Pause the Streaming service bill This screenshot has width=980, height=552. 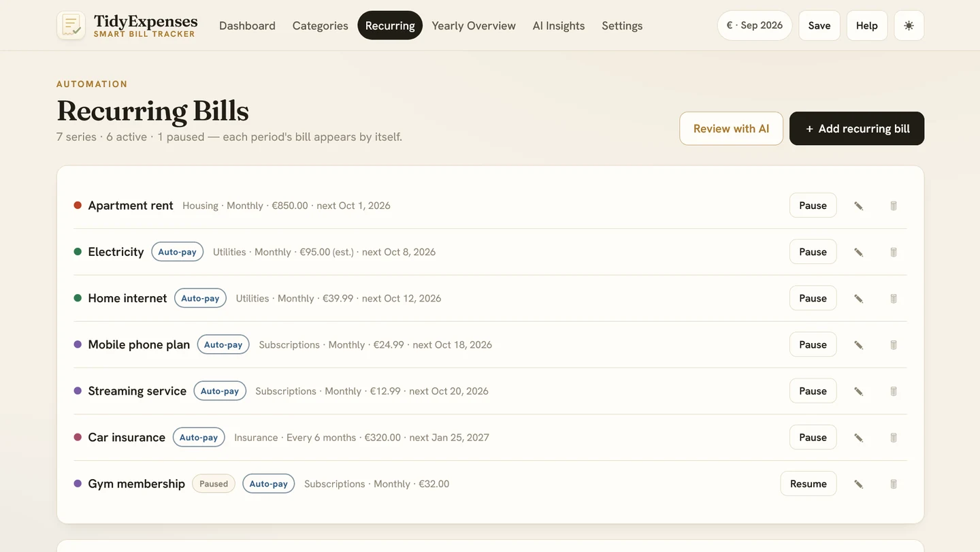[813, 391]
